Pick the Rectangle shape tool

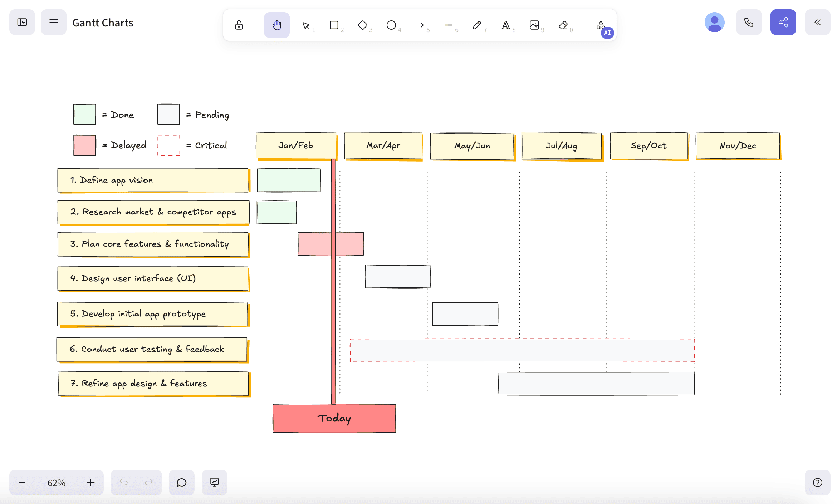tap(334, 25)
